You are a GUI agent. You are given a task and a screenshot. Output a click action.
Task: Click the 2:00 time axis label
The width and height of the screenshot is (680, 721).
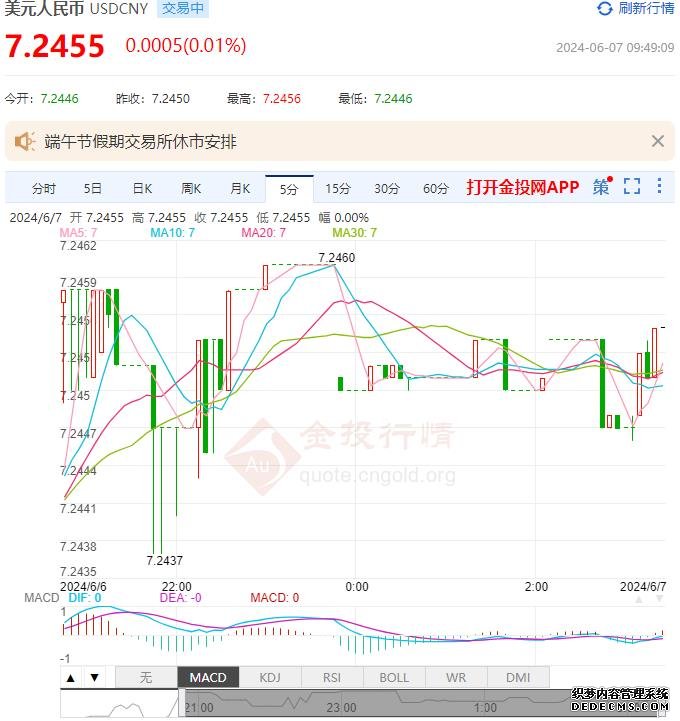click(536, 587)
